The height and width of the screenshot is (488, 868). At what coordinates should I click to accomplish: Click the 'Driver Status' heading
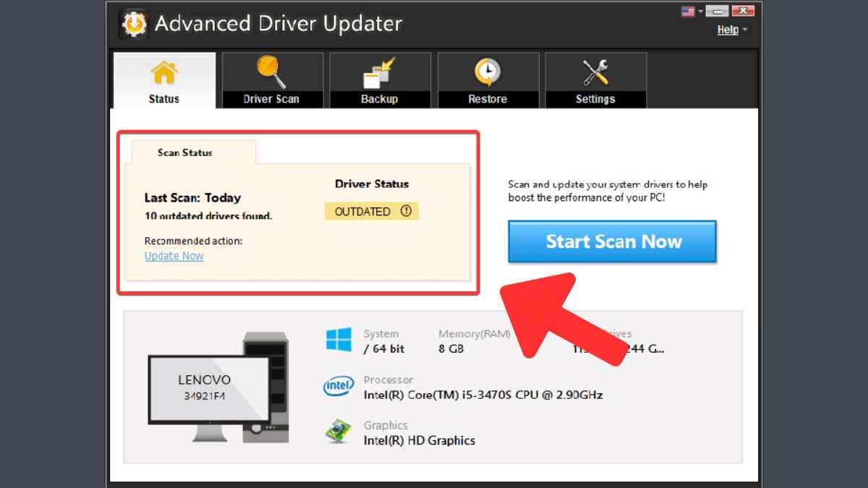pos(372,184)
